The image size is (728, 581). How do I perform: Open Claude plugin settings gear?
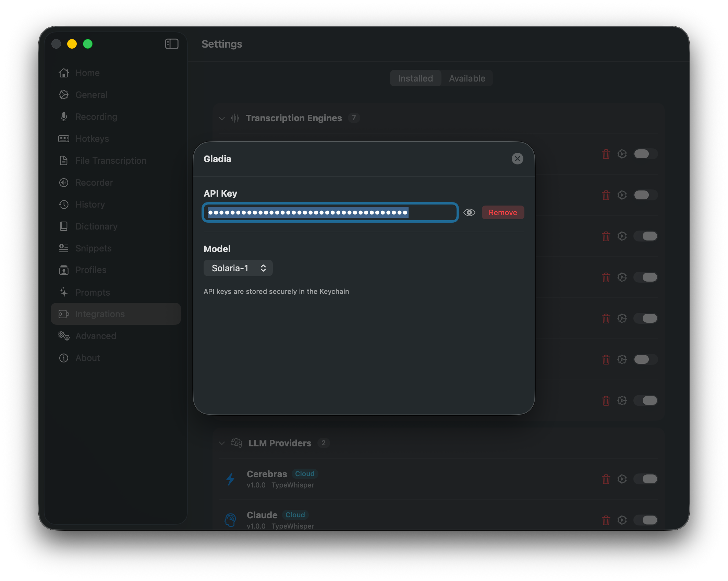[622, 520]
